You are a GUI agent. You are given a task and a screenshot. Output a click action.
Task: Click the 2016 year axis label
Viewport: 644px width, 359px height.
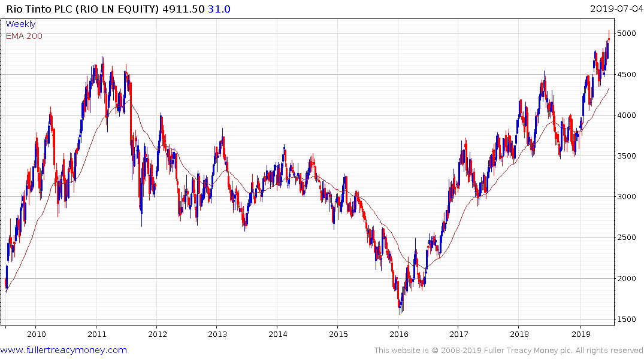398,334
